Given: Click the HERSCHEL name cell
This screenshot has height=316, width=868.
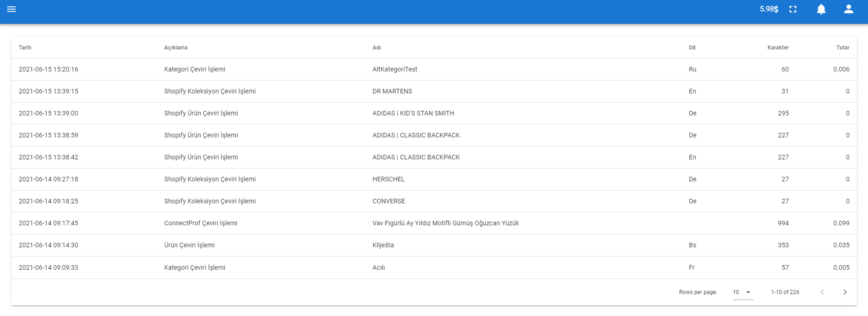Looking at the screenshot, I should 389,180.
